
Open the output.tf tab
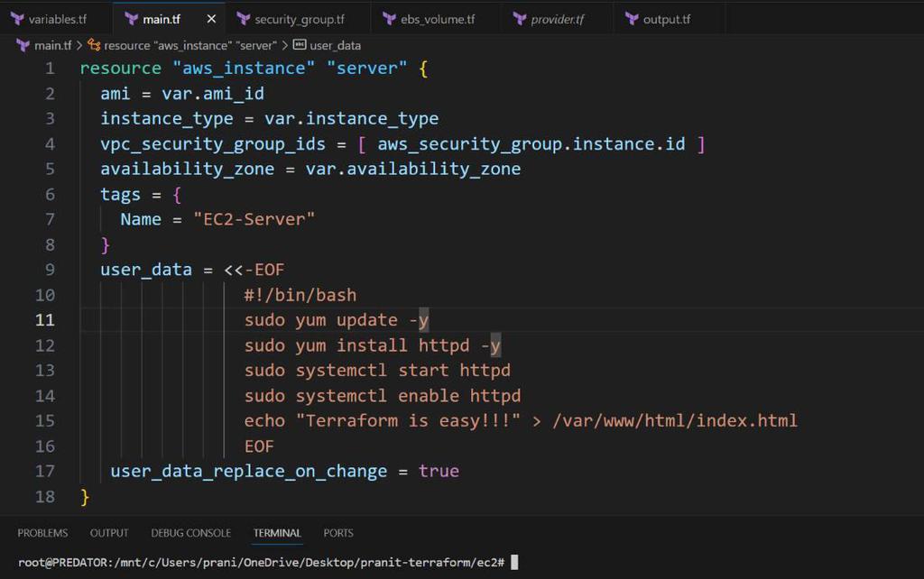667,20
